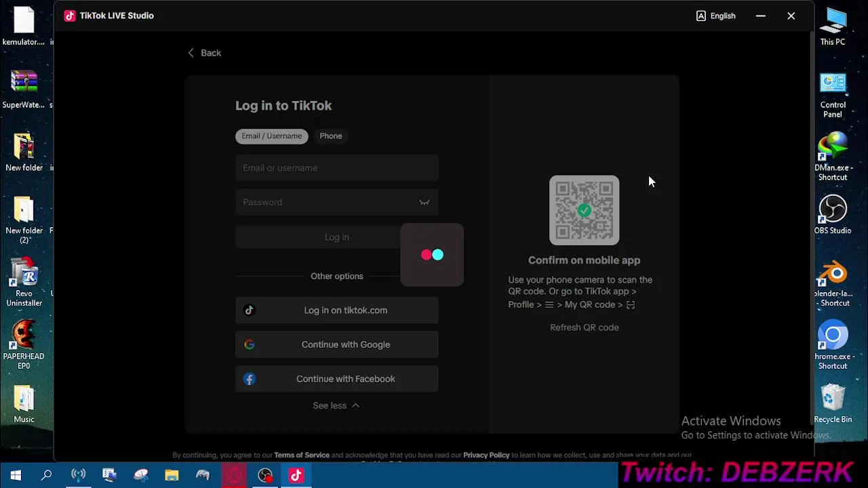Image resolution: width=868 pixels, height=488 pixels.
Task: Click the TikTok LIVE Studio logo icon
Action: click(70, 16)
